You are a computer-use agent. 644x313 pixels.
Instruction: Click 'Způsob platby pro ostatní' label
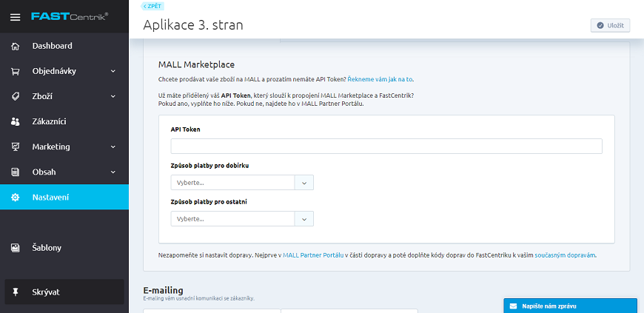pos(209,202)
